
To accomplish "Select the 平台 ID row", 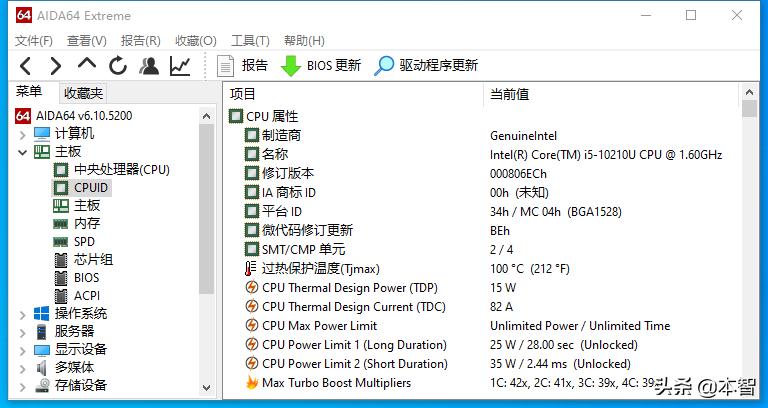I will click(x=273, y=212).
